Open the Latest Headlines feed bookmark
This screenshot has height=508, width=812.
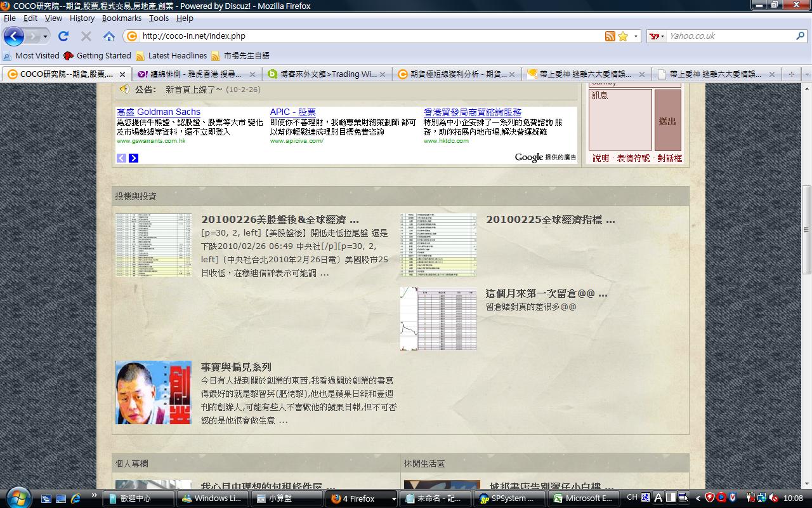click(x=171, y=56)
